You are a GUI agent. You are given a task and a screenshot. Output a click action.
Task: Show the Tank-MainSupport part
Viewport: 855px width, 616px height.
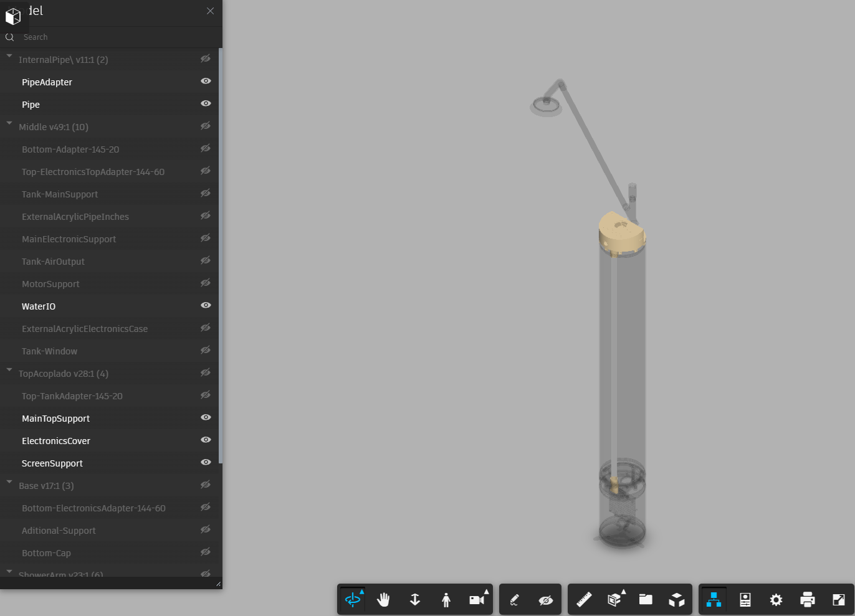click(206, 193)
